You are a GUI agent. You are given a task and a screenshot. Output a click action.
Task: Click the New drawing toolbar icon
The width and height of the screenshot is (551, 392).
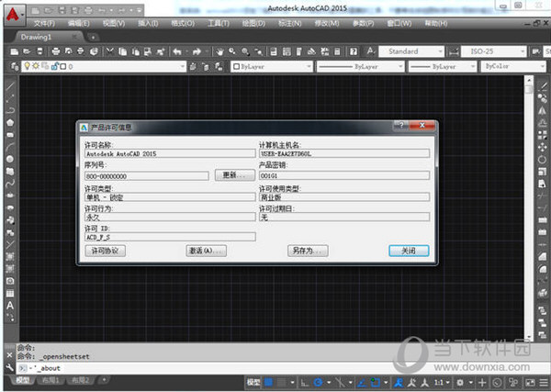[x=15, y=51]
